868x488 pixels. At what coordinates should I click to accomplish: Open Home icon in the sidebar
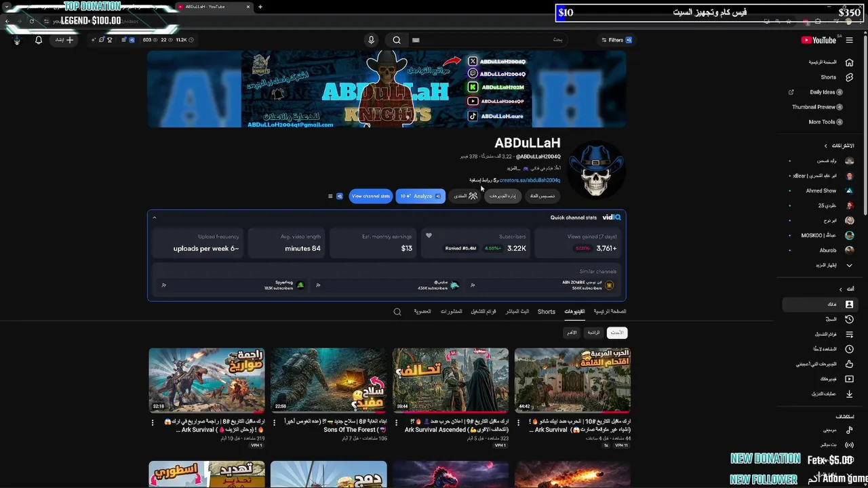click(849, 62)
